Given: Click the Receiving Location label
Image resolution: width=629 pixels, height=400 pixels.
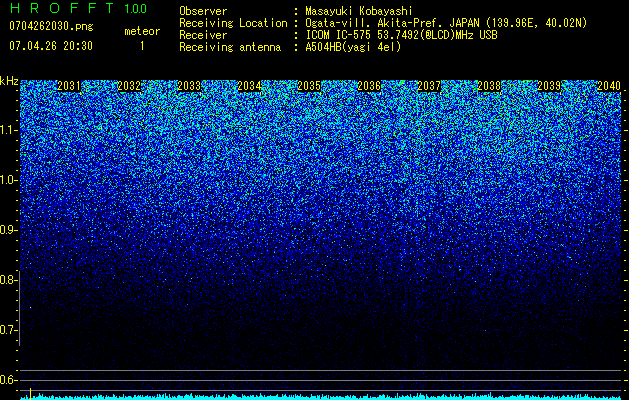Looking at the screenshot, I should coord(233,23).
